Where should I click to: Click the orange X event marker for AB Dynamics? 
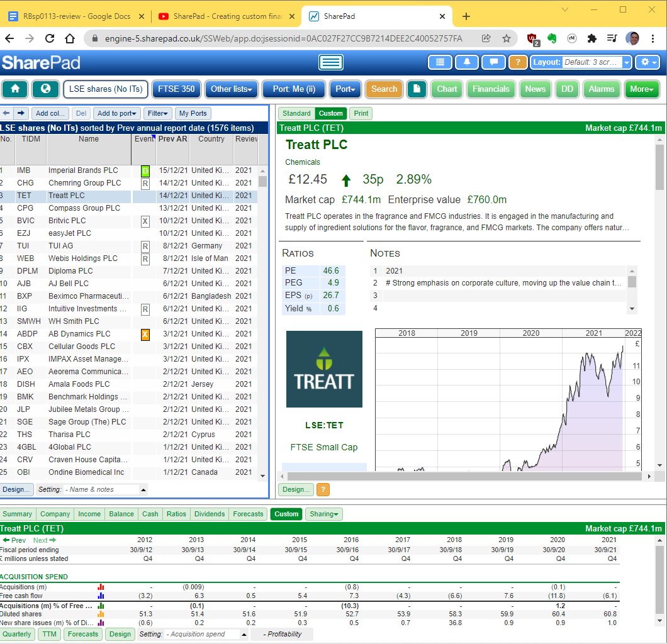pos(145,335)
